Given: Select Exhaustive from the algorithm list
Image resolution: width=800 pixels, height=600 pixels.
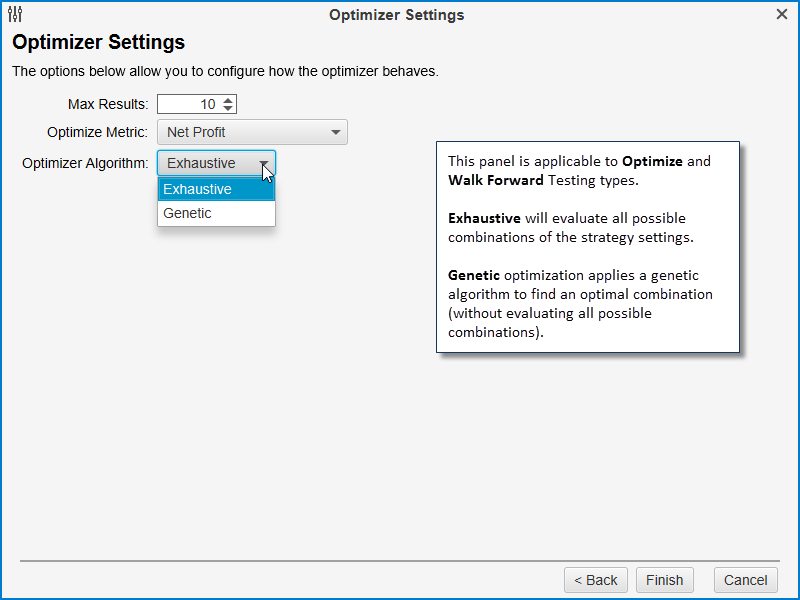Looking at the screenshot, I should [216, 189].
